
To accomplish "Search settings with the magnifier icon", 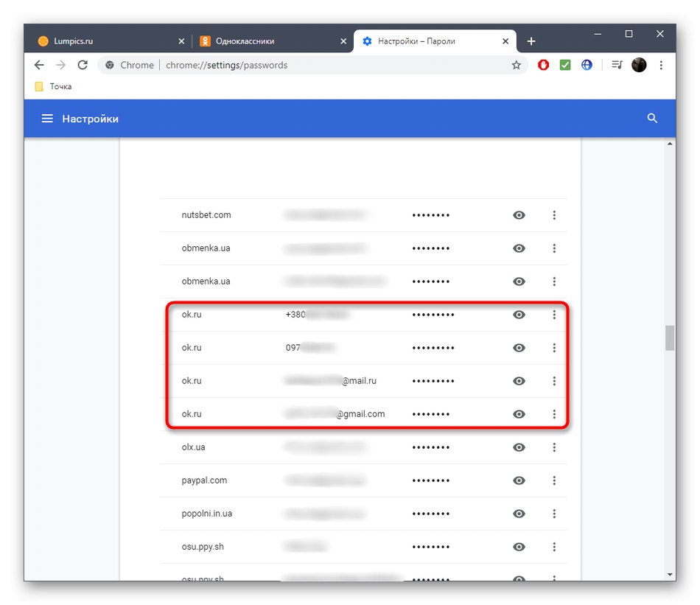I will (x=652, y=119).
